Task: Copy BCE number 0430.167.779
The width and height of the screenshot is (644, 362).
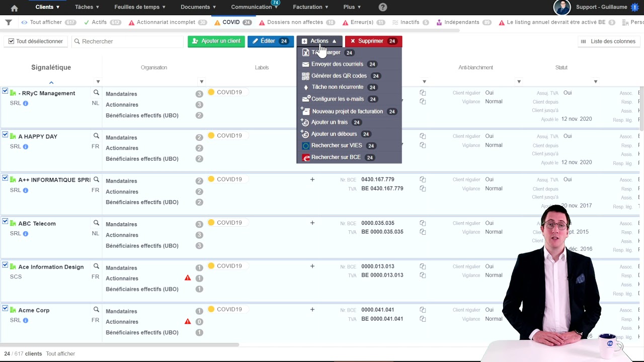Action: tap(423, 179)
